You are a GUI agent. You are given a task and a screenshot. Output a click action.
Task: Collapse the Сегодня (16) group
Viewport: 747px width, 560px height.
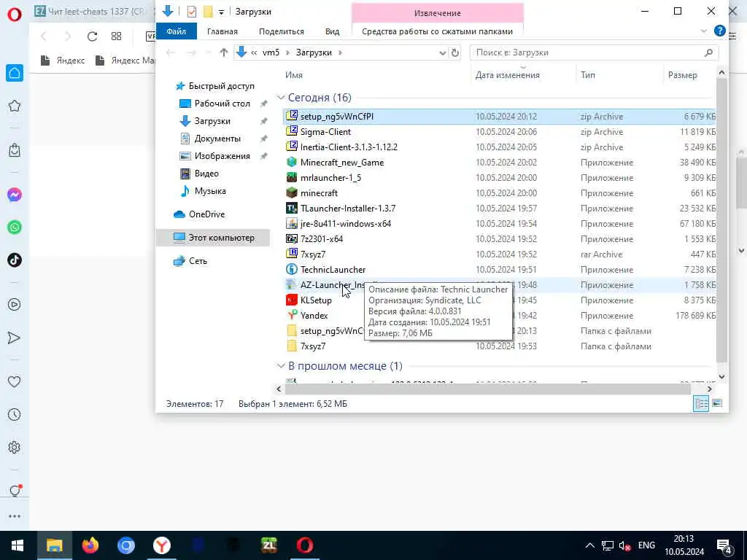(281, 98)
